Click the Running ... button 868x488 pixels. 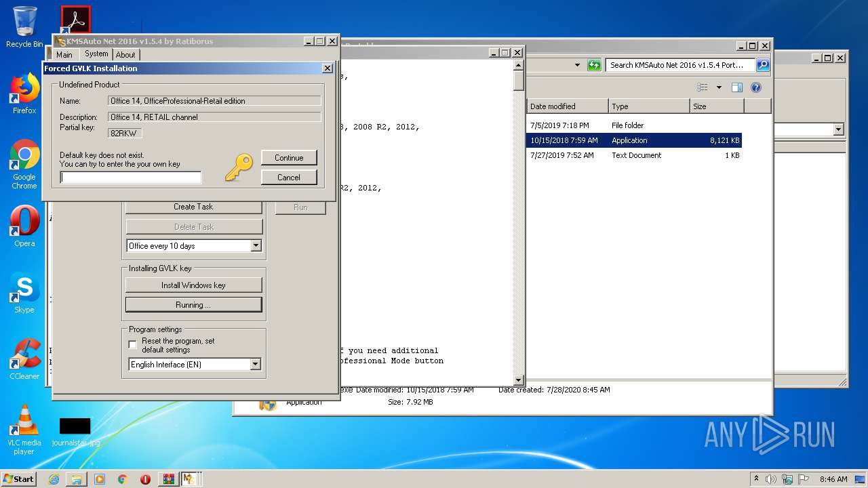point(194,305)
